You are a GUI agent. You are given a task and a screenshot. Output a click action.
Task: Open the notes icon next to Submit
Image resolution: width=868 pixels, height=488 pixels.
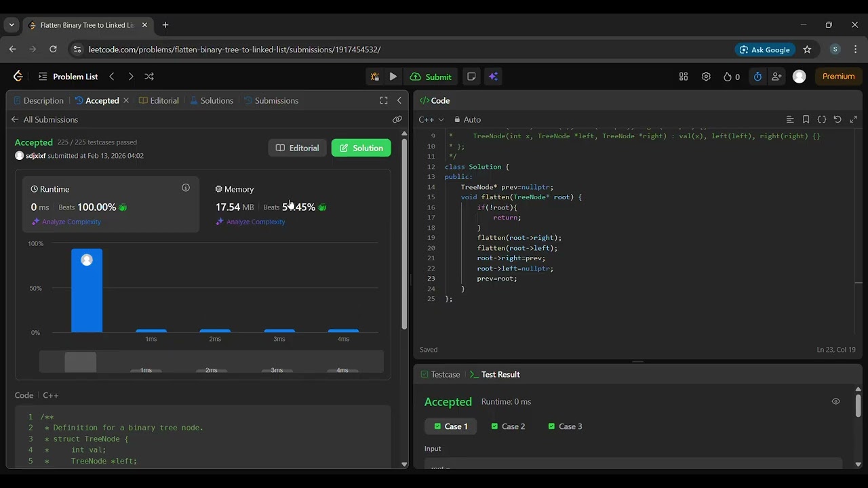[471, 77]
